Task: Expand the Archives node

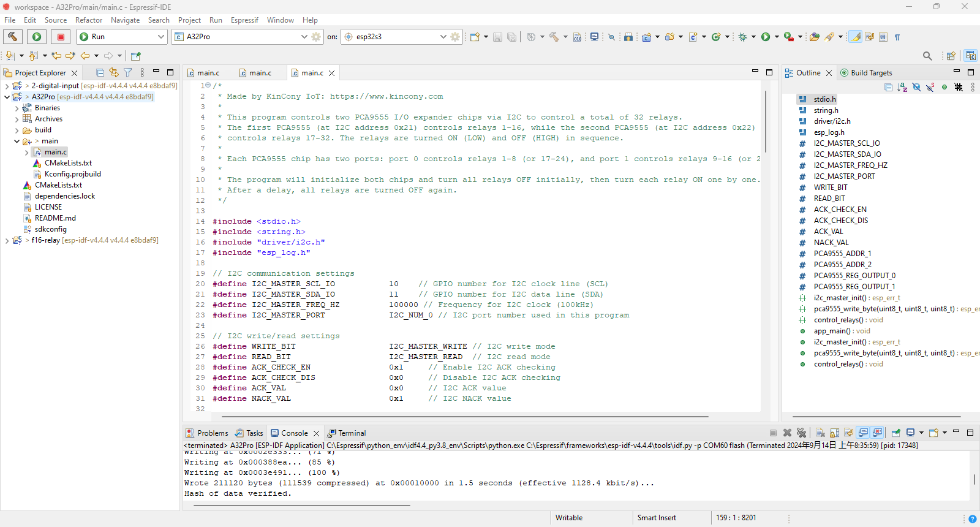Action: click(x=17, y=119)
